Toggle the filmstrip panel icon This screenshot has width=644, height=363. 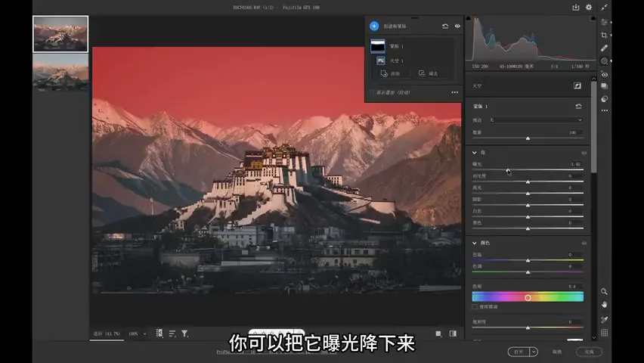[x=159, y=334]
